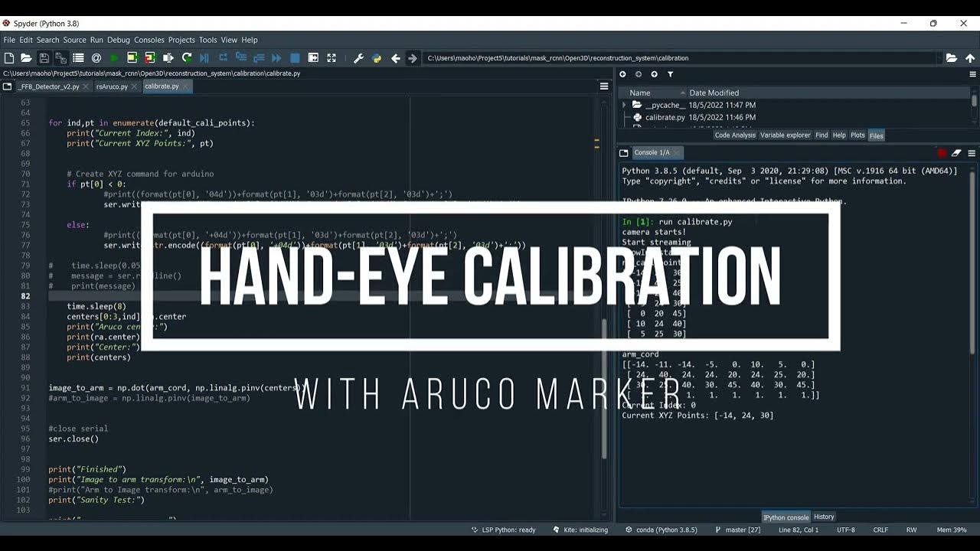This screenshot has width=980, height=551.
Task: Open the Debug menu
Action: [x=119, y=40]
